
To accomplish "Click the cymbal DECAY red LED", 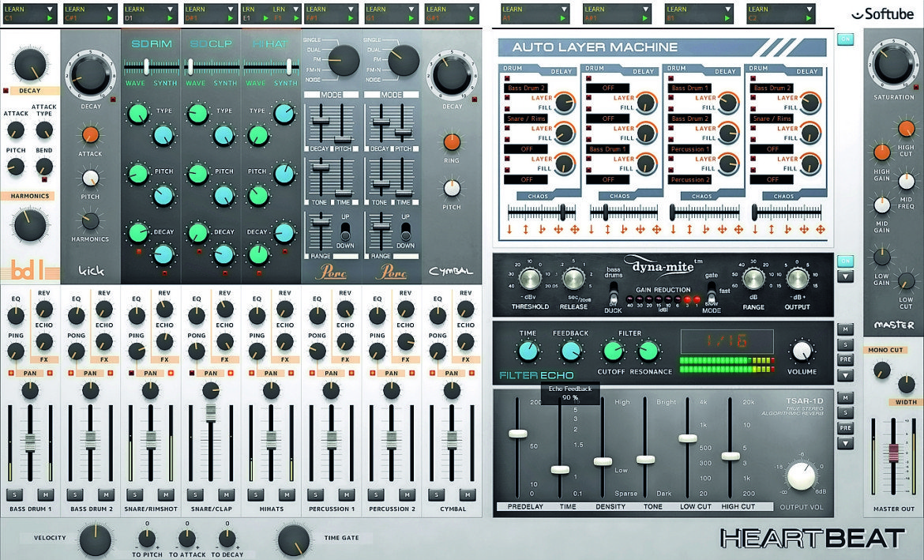I will point(475,99).
